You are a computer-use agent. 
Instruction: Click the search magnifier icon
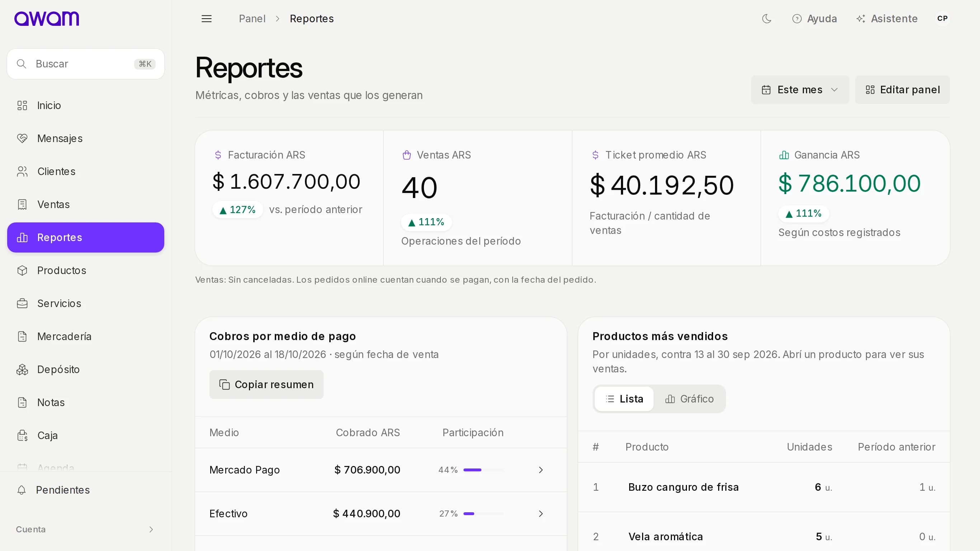pyautogui.click(x=22, y=64)
